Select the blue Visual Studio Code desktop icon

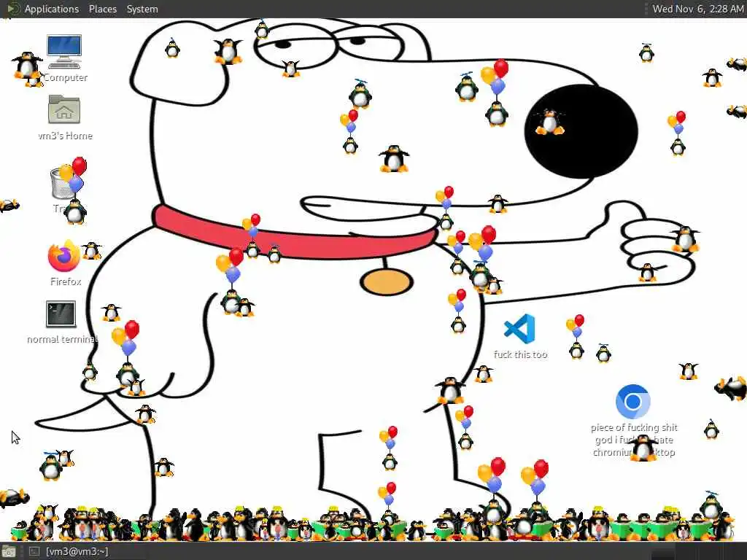coord(519,329)
